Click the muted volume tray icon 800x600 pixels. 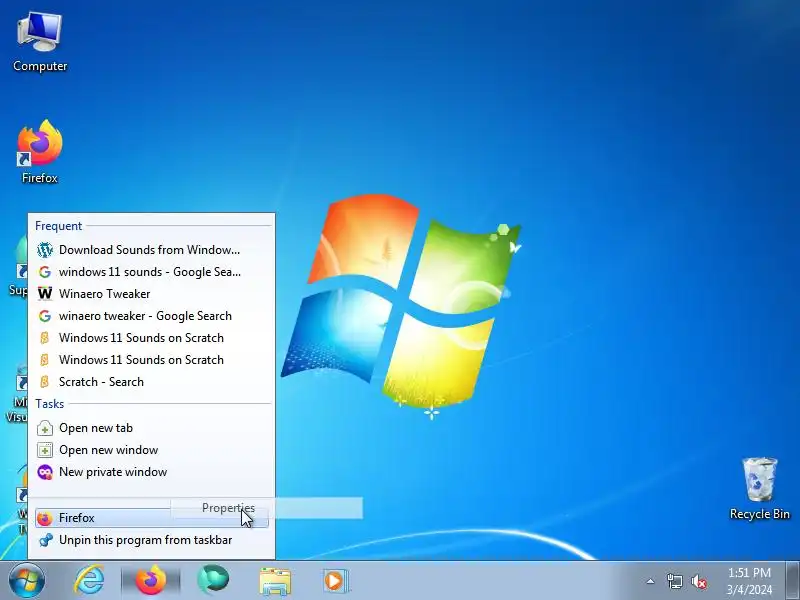(698, 581)
